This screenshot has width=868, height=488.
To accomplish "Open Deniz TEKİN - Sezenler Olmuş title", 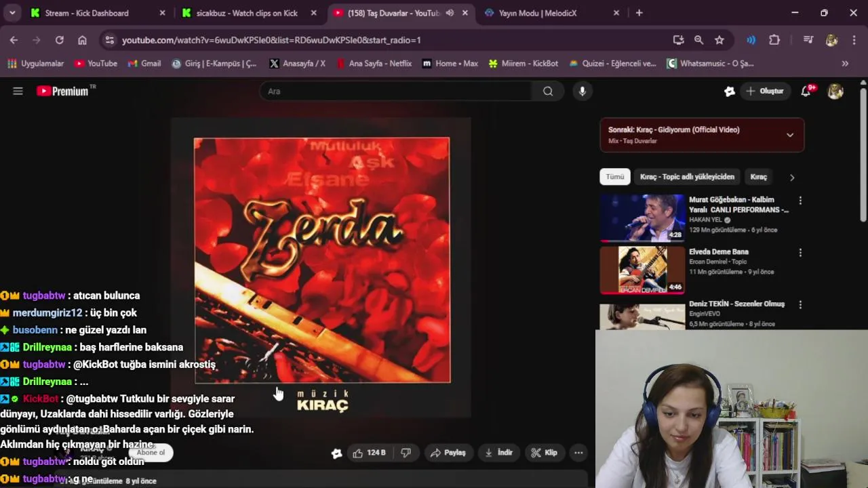I will point(736,304).
